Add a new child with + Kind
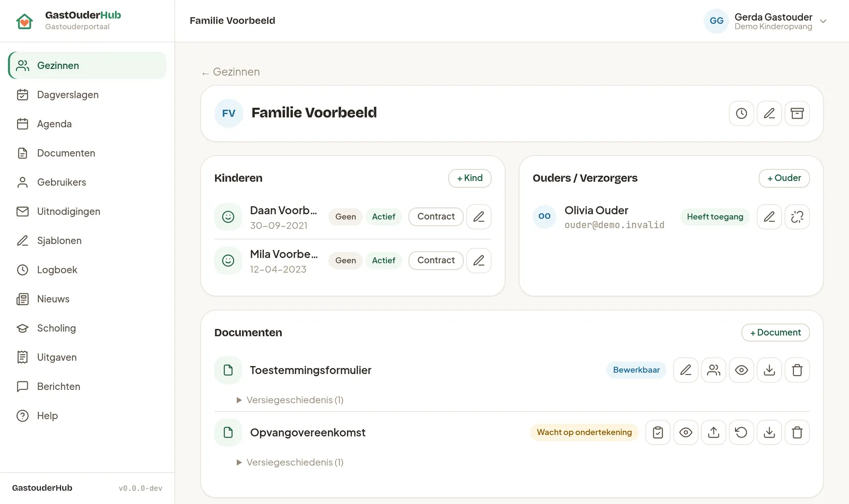This screenshot has width=849, height=504. click(470, 178)
